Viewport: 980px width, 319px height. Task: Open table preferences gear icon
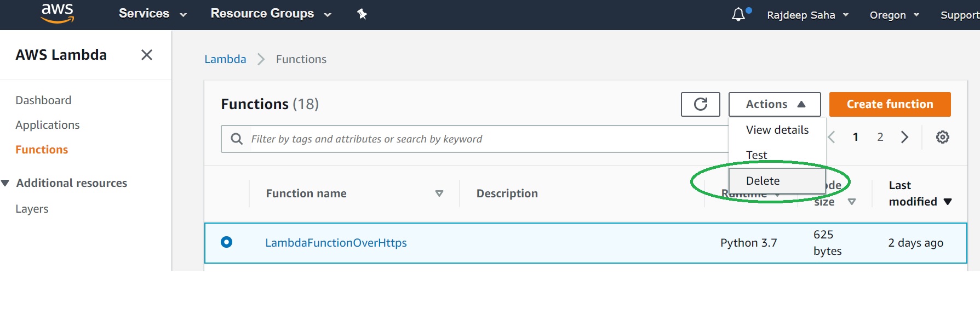(942, 137)
